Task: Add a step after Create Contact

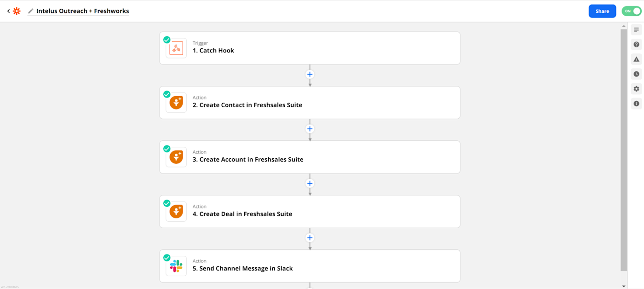Action: click(x=310, y=129)
